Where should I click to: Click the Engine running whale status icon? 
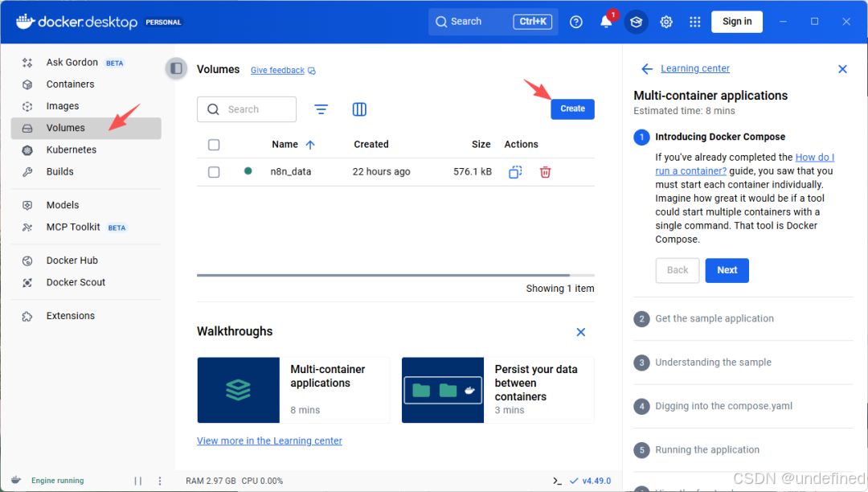(16, 480)
